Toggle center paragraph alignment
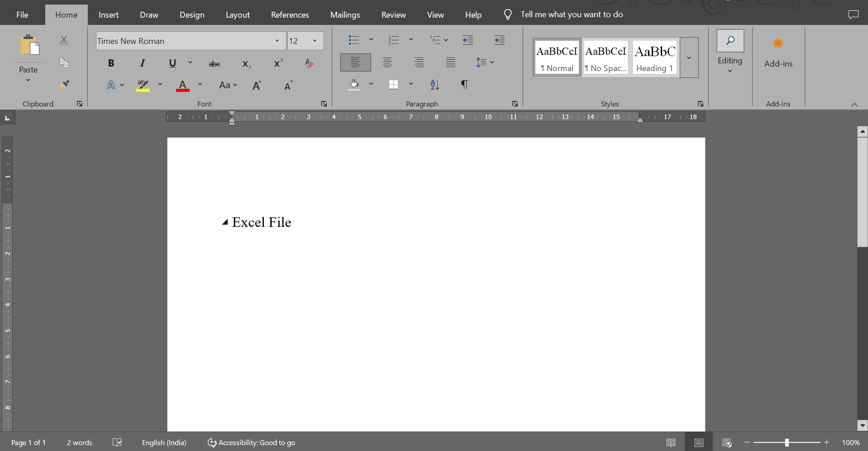 point(387,62)
